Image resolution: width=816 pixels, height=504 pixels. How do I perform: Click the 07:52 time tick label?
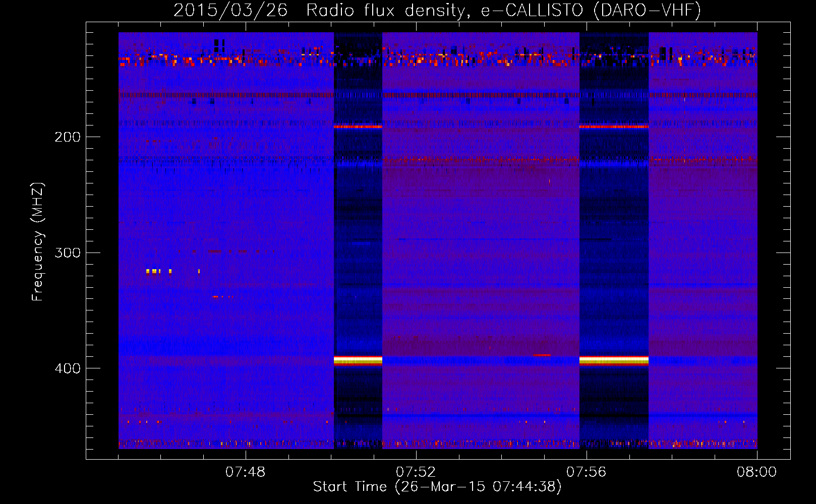coord(416,472)
